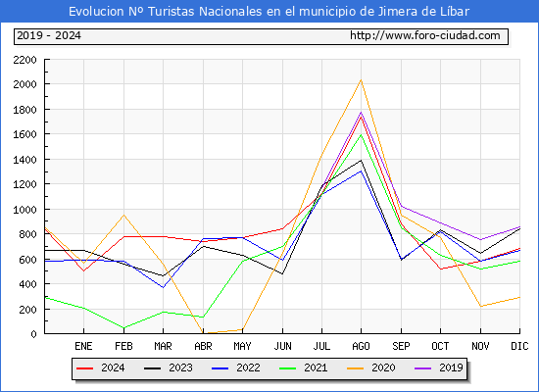The height and width of the screenshot is (392, 539).
Task: Click the purple 2019 point at SEP
Action: (x=401, y=207)
